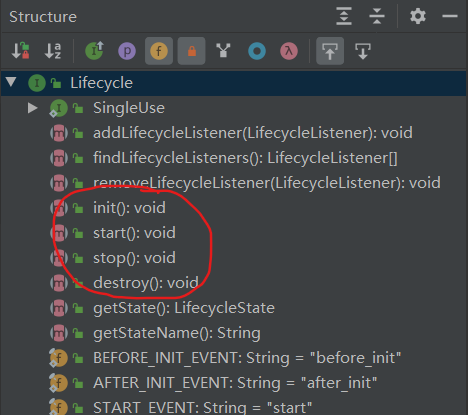Toggle Autoscroll from Source
This screenshot has width=468, height=415.
363,51
